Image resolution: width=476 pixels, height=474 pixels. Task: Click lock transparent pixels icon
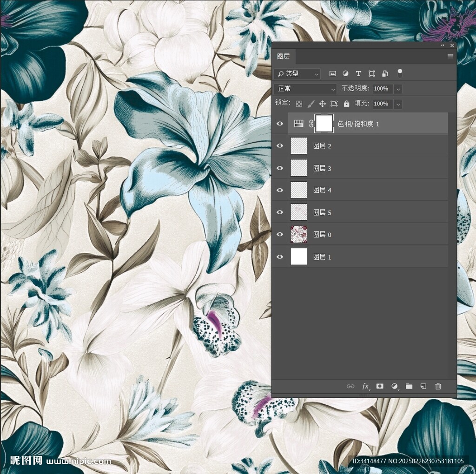coord(299,104)
